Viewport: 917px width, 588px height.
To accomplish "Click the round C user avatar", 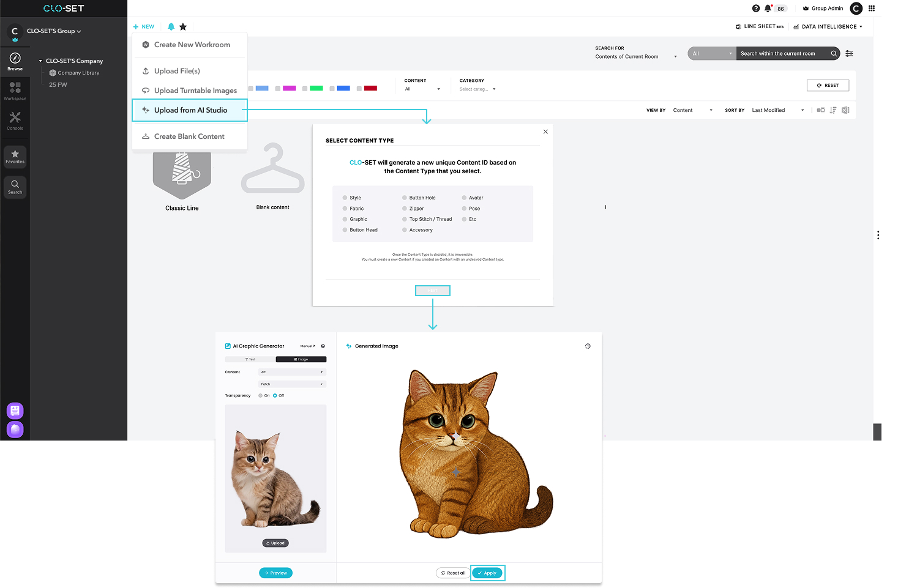I will point(856,8).
